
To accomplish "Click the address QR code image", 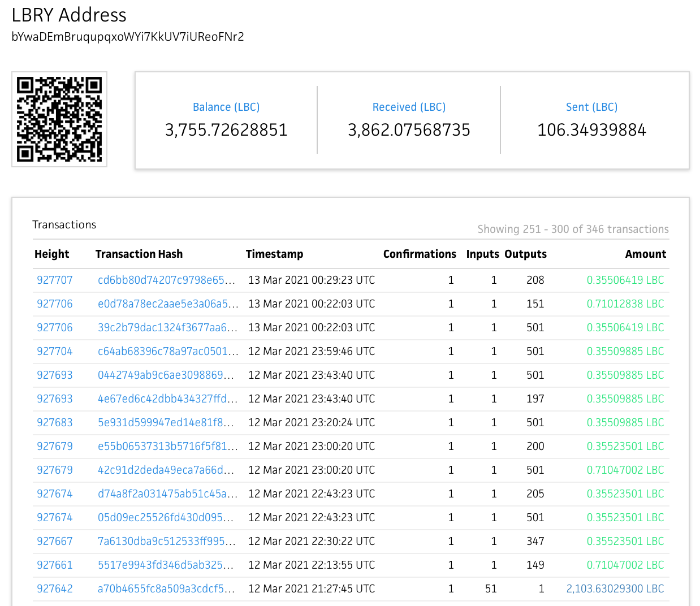I will [x=59, y=119].
